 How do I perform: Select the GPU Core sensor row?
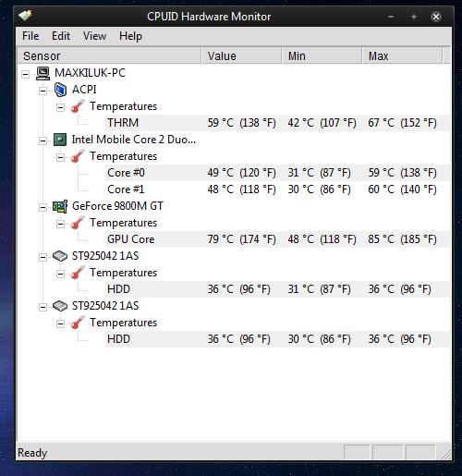(x=277, y=239)
